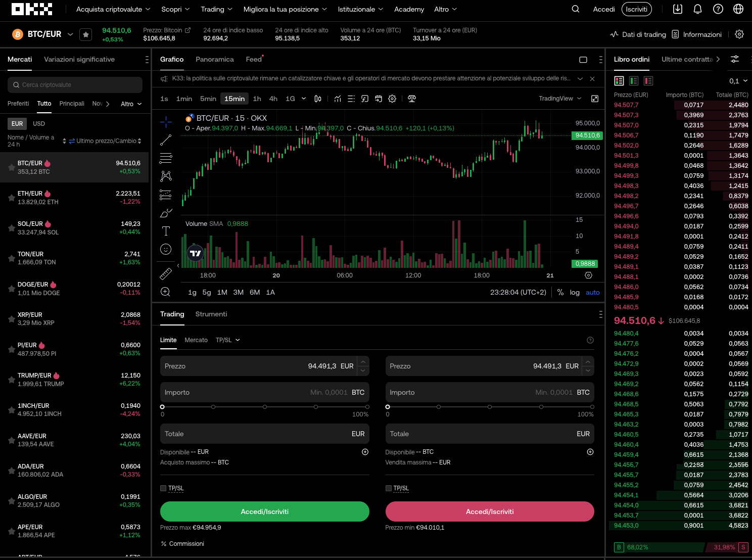Open the candlestick chart type selector
Viewport: 752px width, 560px height.
(x=318, y=99)
